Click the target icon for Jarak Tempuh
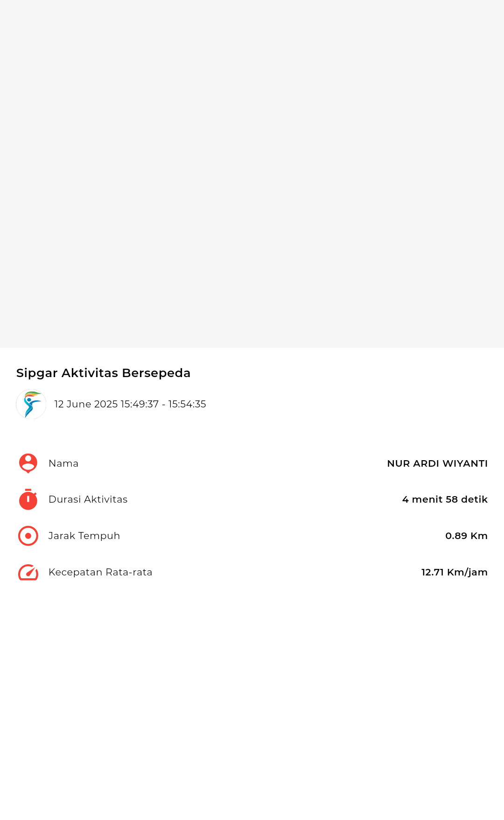 pyautogui.click(x=28, y=536)
